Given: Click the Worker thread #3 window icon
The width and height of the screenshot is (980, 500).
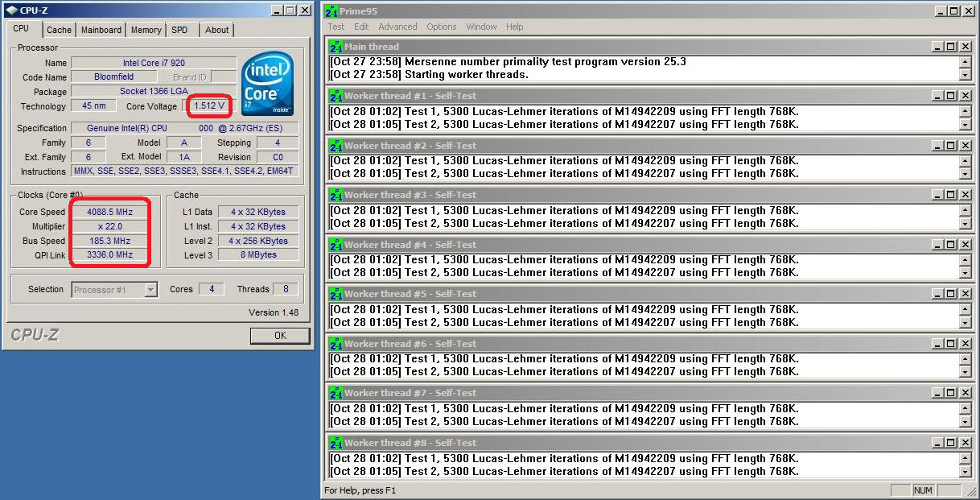Looking at the screenshot, I should click(336, 195).
